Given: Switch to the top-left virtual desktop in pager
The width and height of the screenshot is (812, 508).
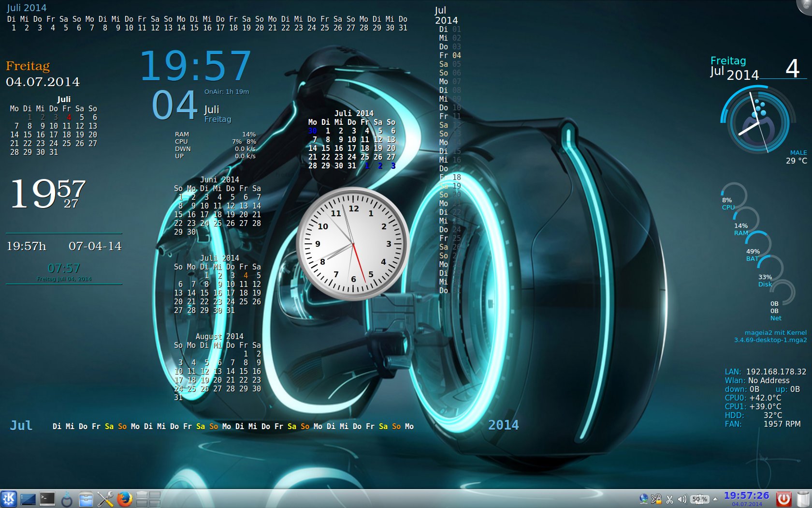Looking at the screenshot, I should [142, 495].
